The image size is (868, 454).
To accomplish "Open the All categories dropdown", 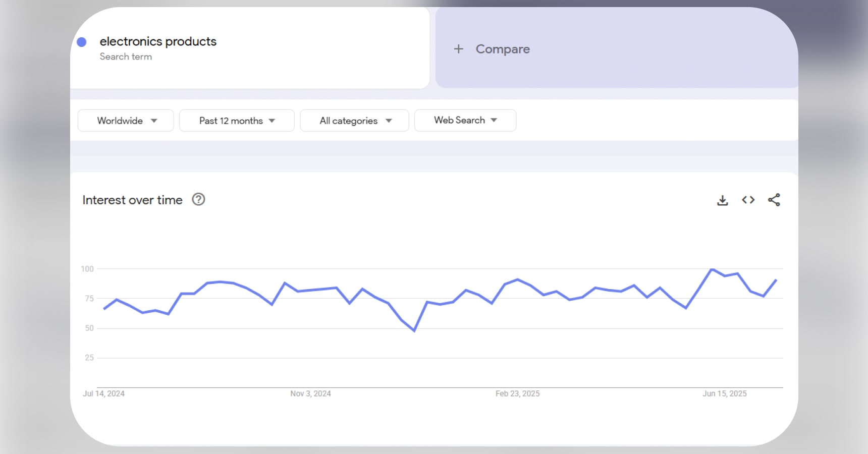I will (354, 120).
